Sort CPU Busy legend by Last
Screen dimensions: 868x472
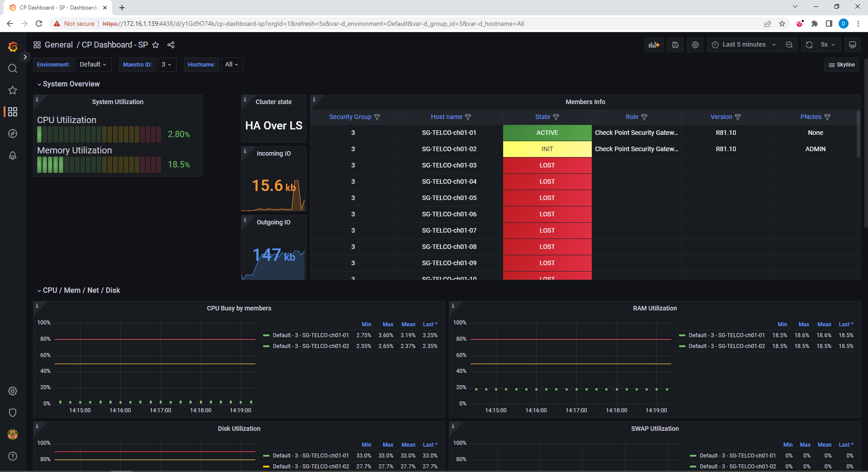point(429,324)
